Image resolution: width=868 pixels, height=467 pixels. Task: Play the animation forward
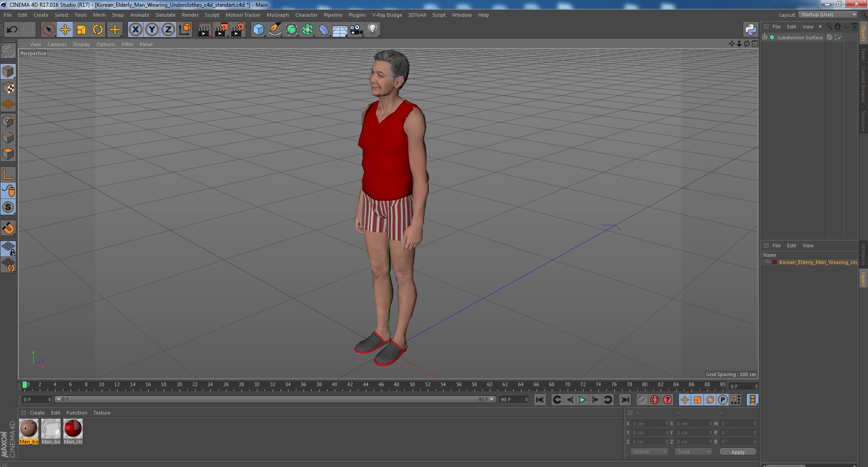click(582, 400)
